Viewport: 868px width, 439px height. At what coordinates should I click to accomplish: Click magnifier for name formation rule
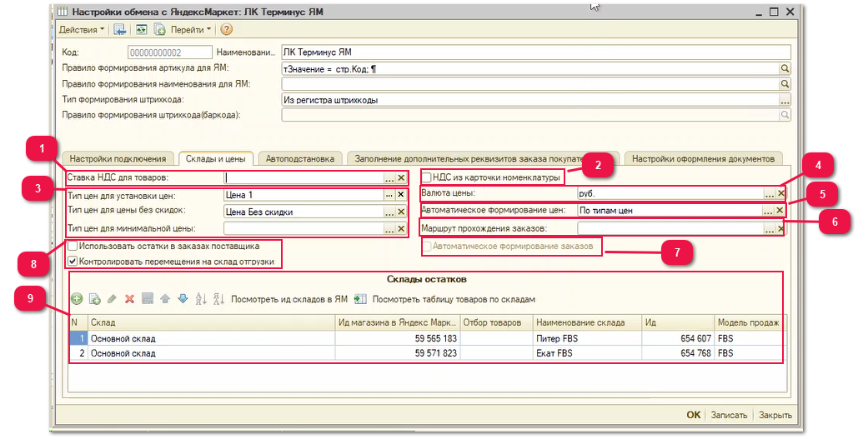(x=785, y=84)
